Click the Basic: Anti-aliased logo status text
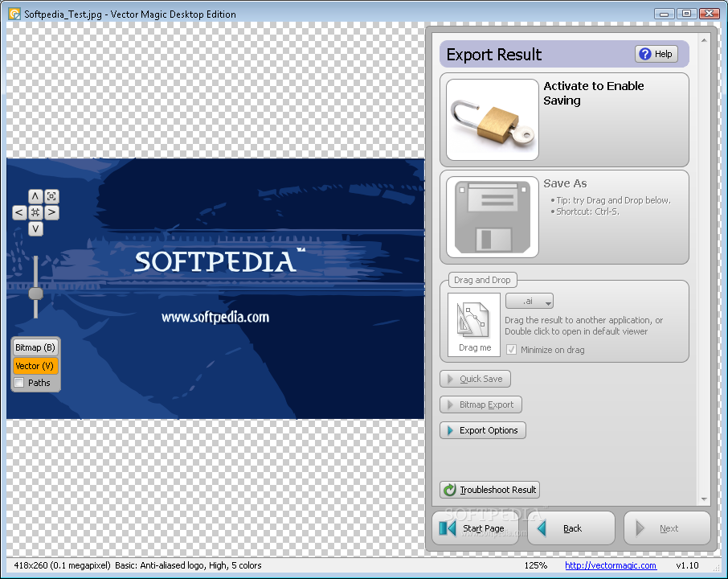 click(188, 565)
